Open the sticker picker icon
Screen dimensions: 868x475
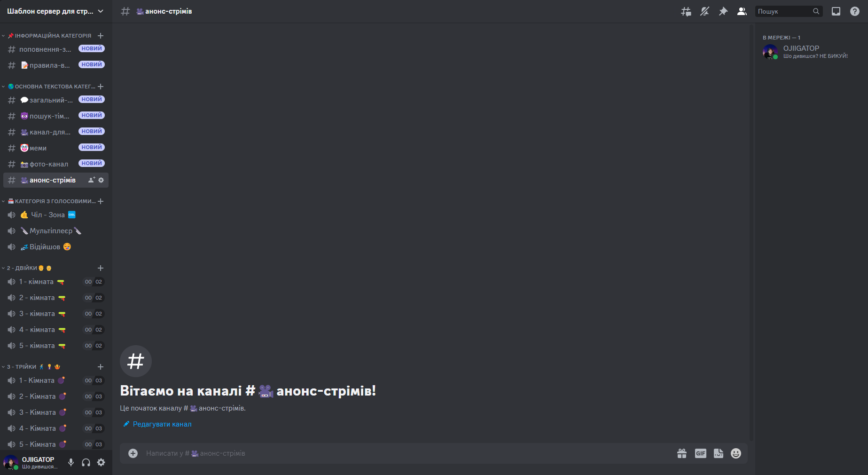[x=719, y=453]
